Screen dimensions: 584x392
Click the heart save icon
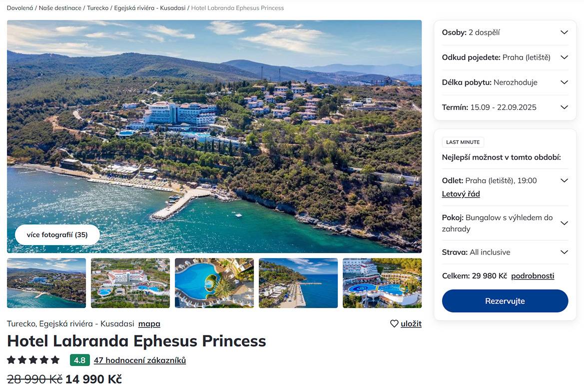point(394,324)
